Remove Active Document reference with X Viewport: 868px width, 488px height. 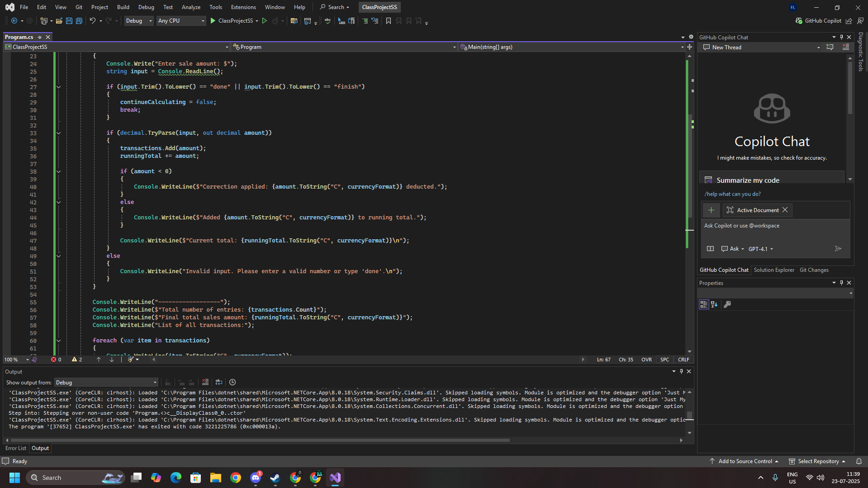(x=785, y=210)
